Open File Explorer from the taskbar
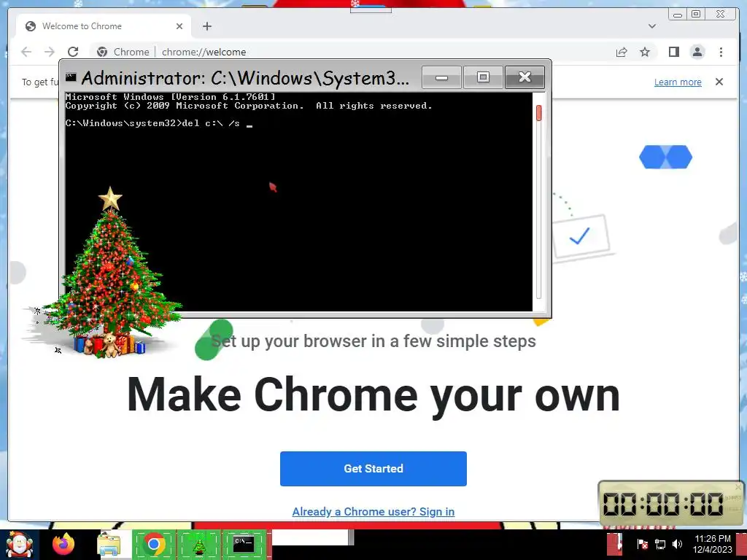747x560 pixels. click(x=109, y=544)
